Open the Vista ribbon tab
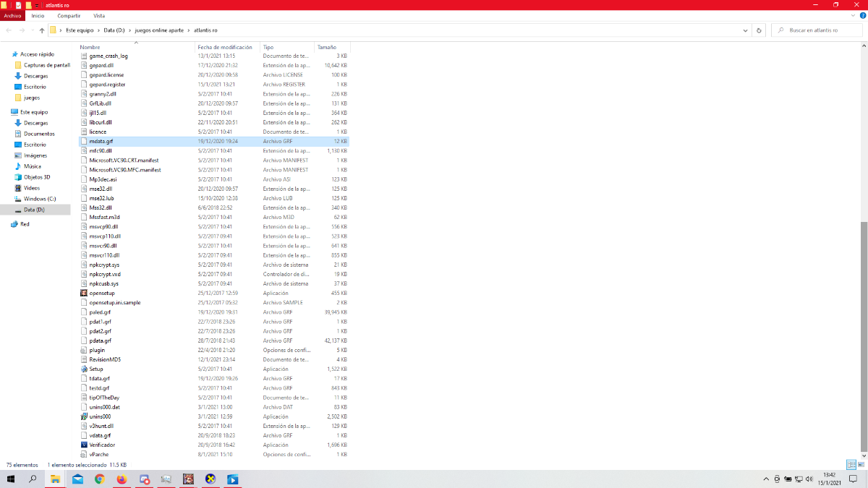 pos(99,15)
